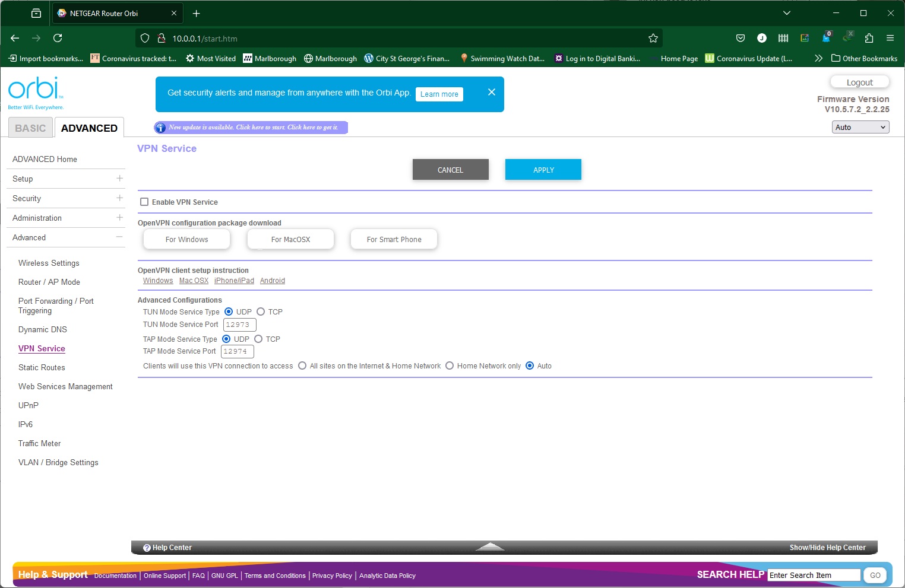Open the Firefox account avatar menu
This screenshot has width=905, height=588.
(762, 38)
